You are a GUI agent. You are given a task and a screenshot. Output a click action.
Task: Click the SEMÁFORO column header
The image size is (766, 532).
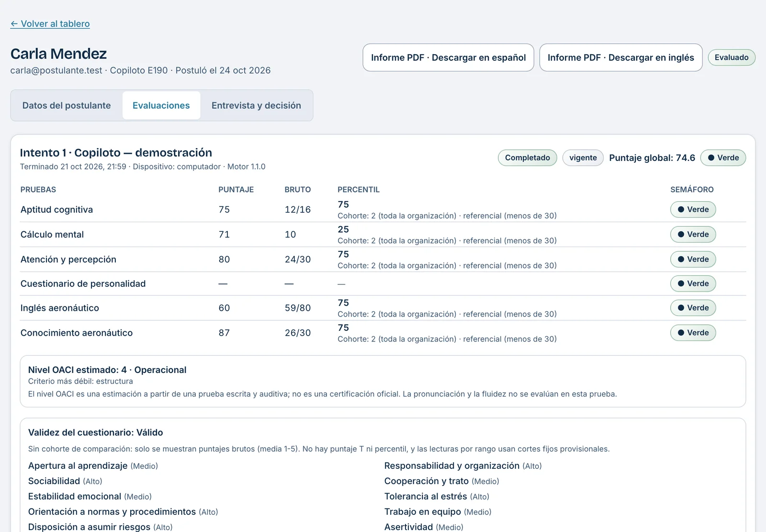click(x=692, y=190)
